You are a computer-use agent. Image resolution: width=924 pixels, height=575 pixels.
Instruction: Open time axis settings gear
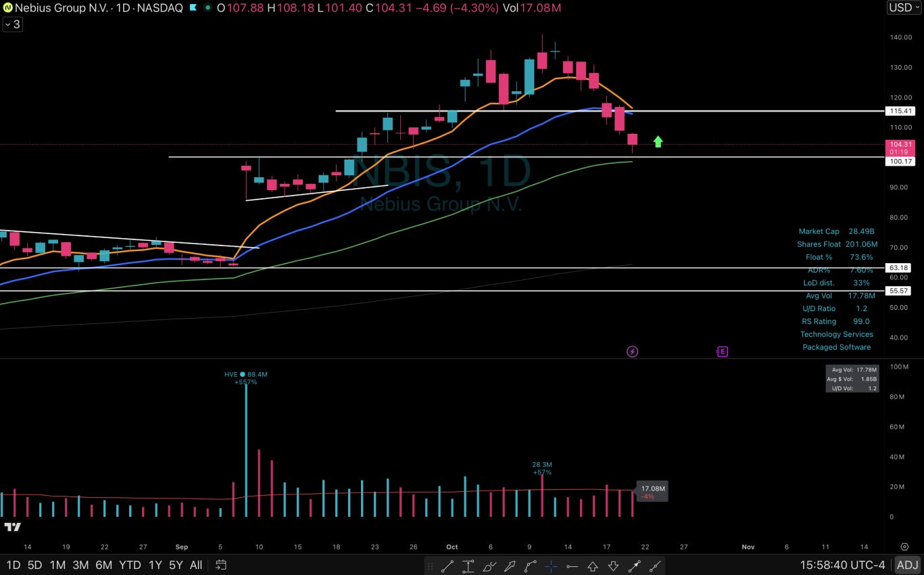904,547
